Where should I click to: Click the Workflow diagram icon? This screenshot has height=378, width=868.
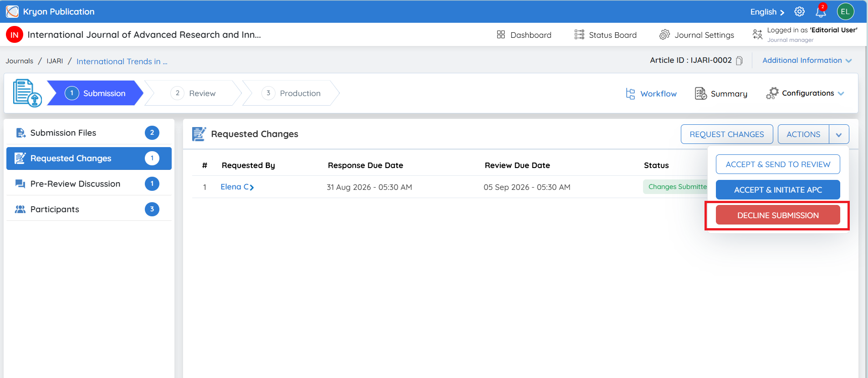point(630,94)
